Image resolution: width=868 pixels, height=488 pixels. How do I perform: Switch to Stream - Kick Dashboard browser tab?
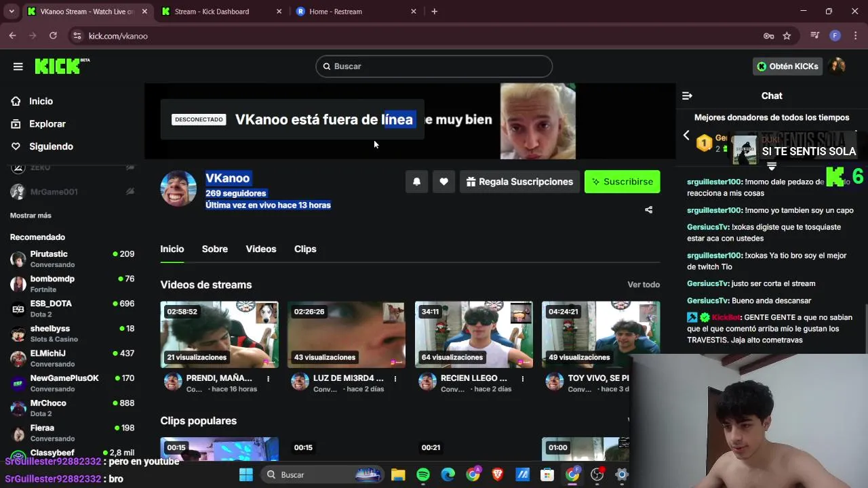point(222,12)
